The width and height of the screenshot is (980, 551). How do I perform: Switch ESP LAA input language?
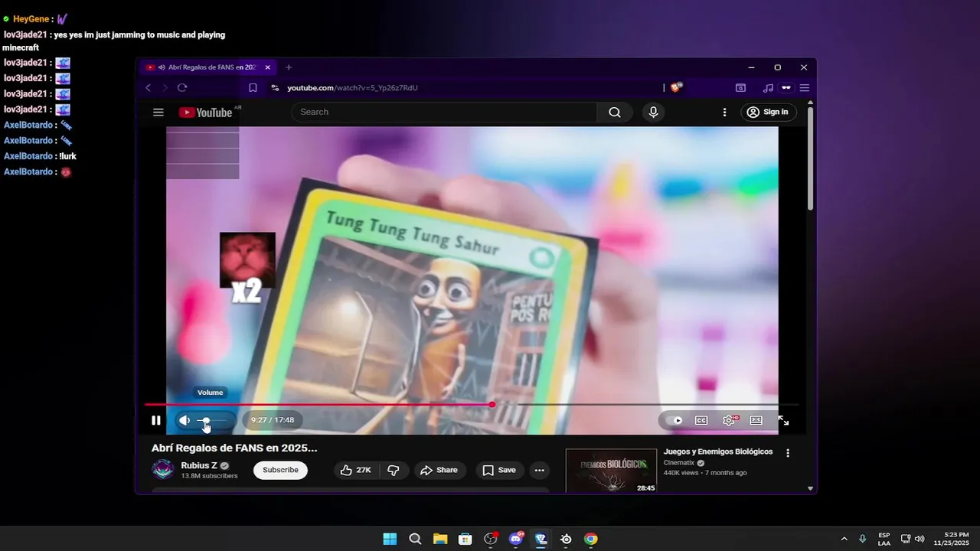884,539
